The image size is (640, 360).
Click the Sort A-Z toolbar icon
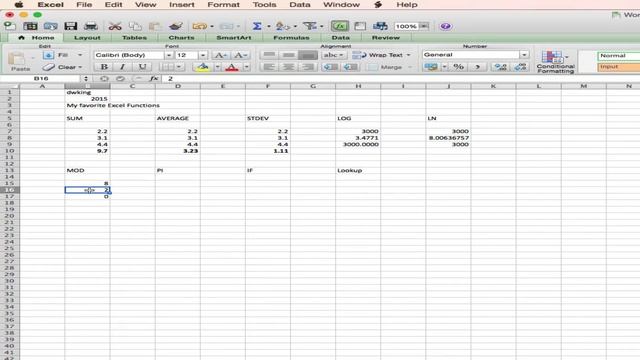(x=282, y=26)
